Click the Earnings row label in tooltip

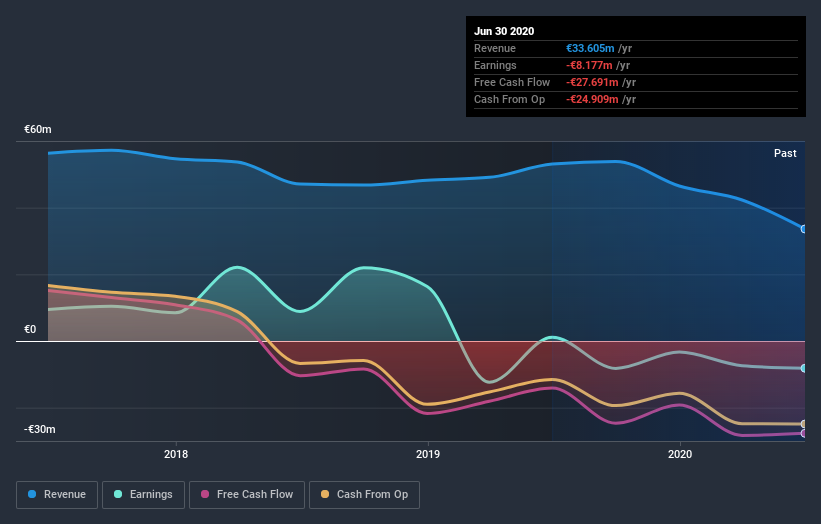point(495,65)
